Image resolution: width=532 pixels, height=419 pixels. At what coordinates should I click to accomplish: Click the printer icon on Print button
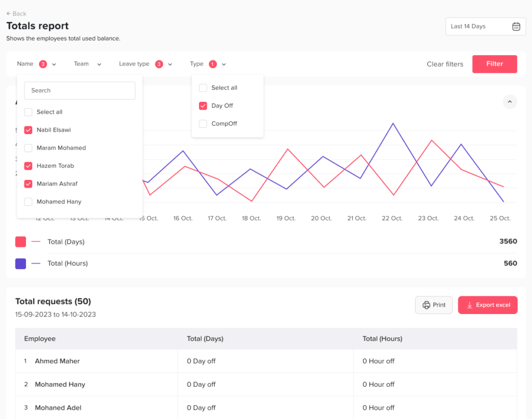pyautogui.click(x=426, y=305)
